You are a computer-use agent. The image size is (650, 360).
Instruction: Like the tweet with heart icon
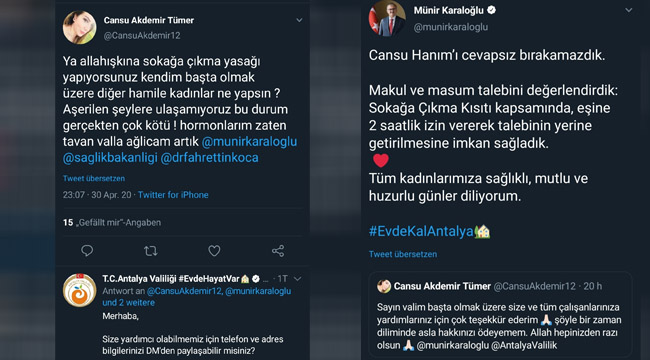coord(214,251)
